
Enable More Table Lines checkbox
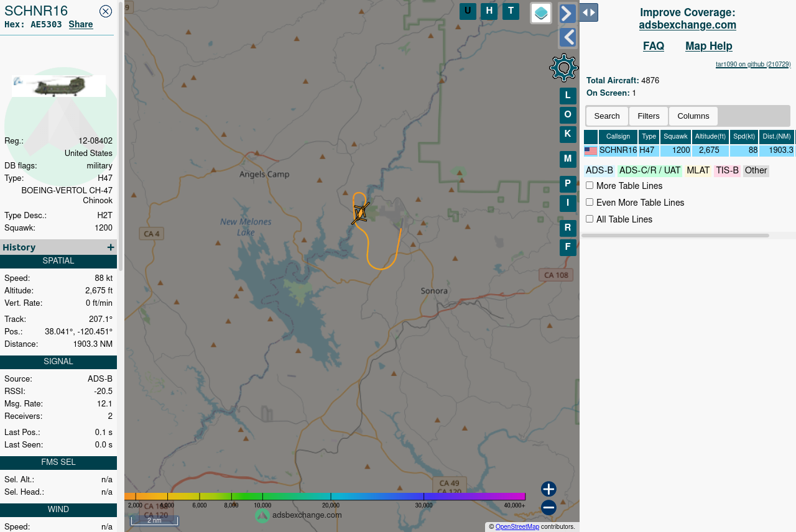click(590, 185)
